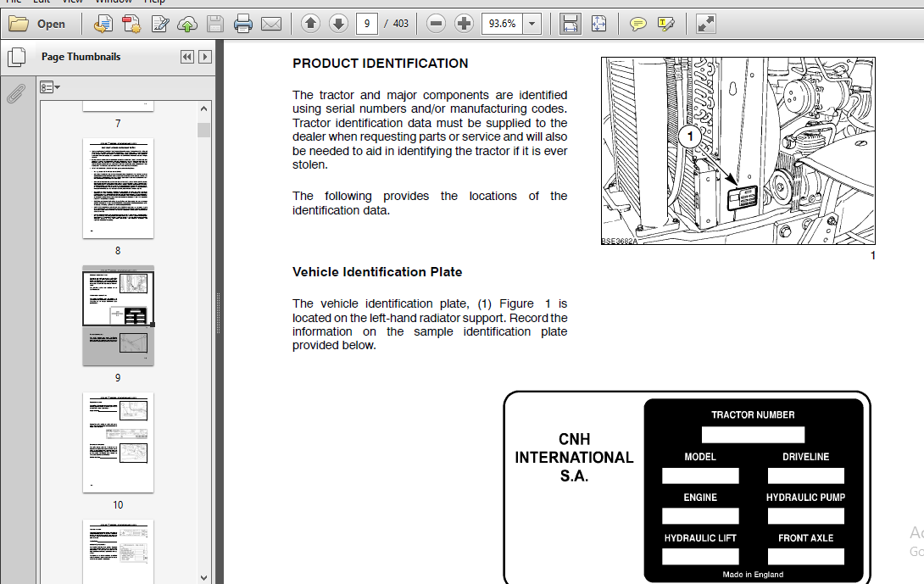The image size is (924, 584).
Task: Click the cloud upload icon
Action: point(187,25)
